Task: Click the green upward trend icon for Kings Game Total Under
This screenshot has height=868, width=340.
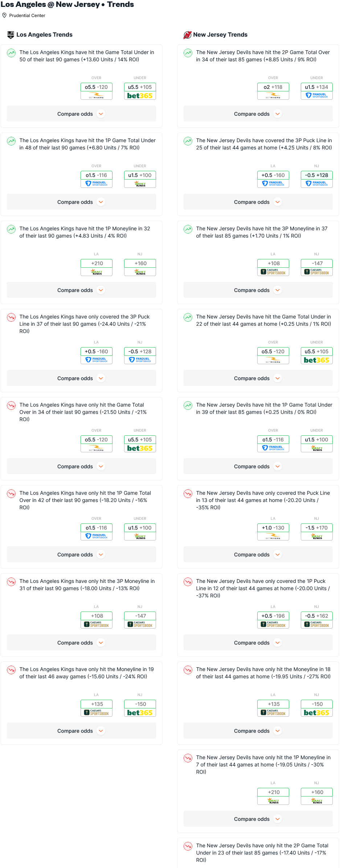Action: pos(11,53)
